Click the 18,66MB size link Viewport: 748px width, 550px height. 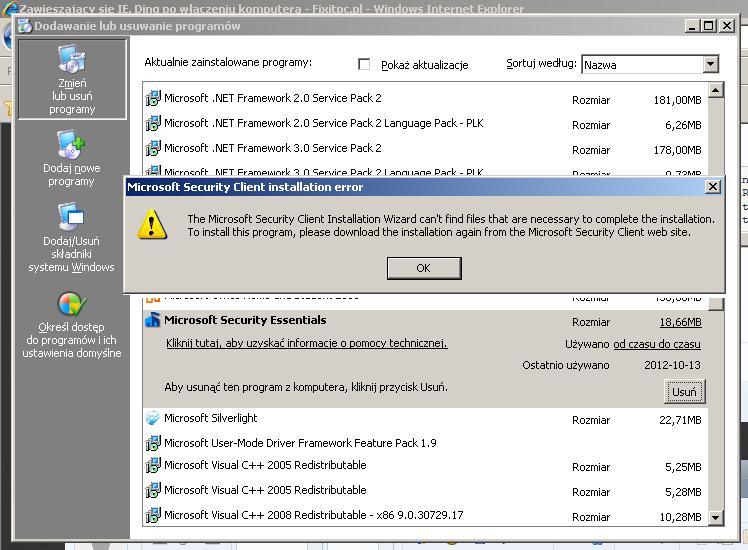[680, 322]
